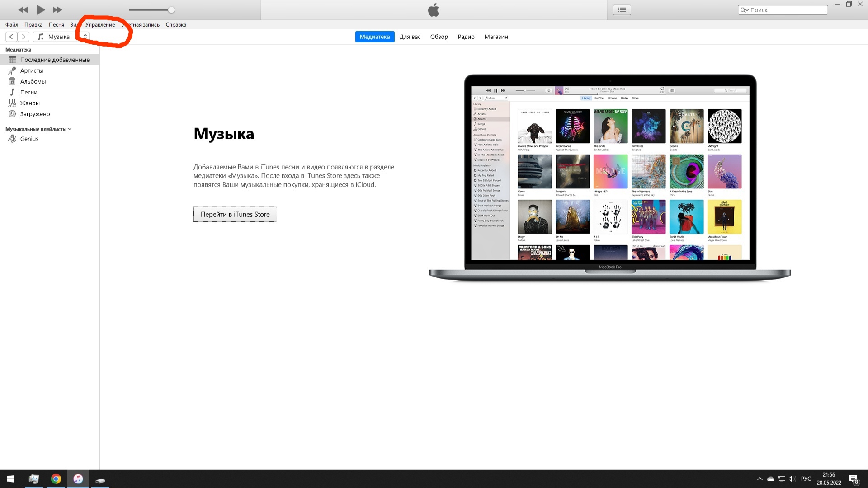Image resolution: width=868 pixels, height=488 pixels.
Task: Click the Play button
Action: click(40, 9)
